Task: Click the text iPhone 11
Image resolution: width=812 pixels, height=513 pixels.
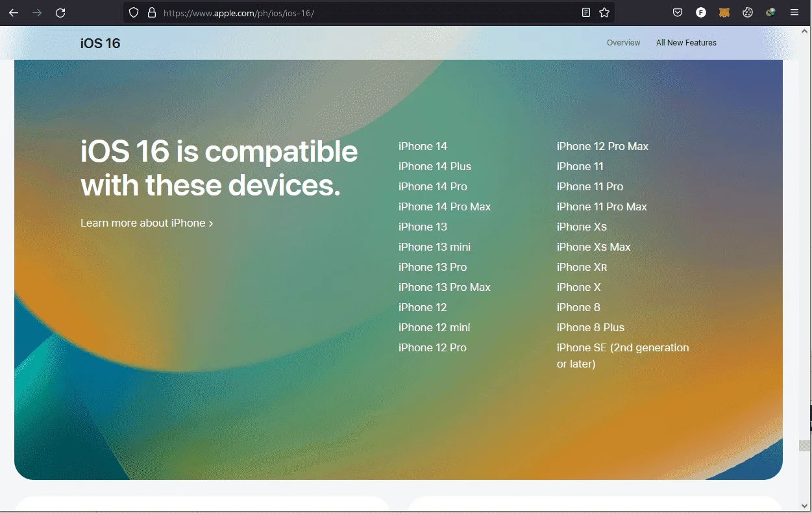Action: point(580,166)
